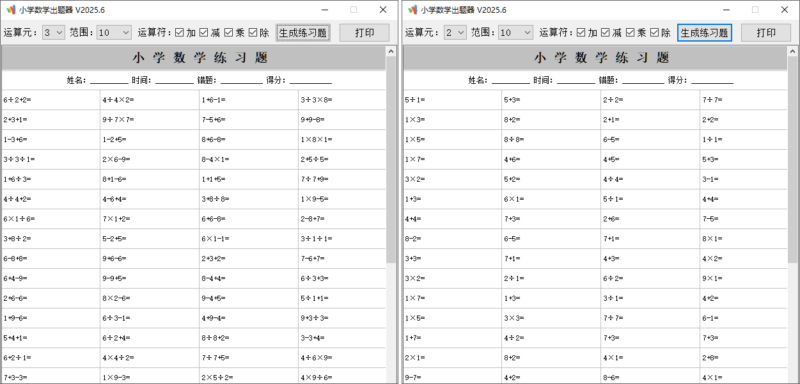Click the 小学数学练习题 heading in right window
This screenshot has height=384, width=800.
click(x=602, y=58)
